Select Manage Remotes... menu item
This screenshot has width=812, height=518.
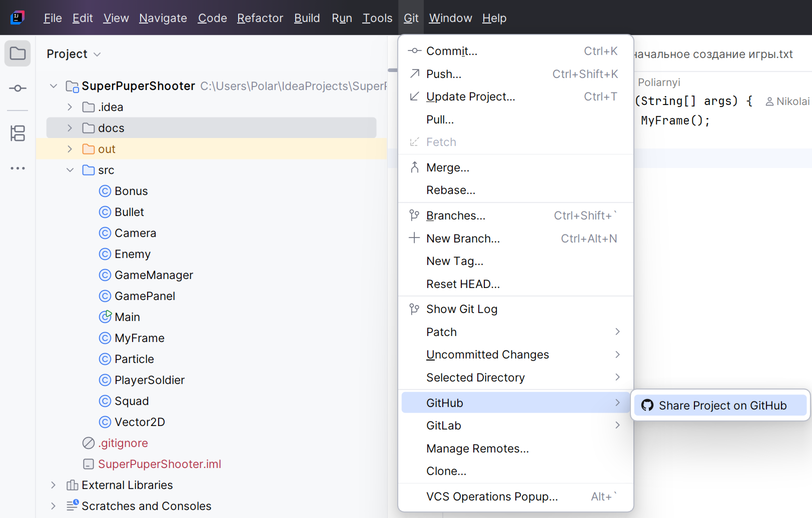tap(516, 449)
